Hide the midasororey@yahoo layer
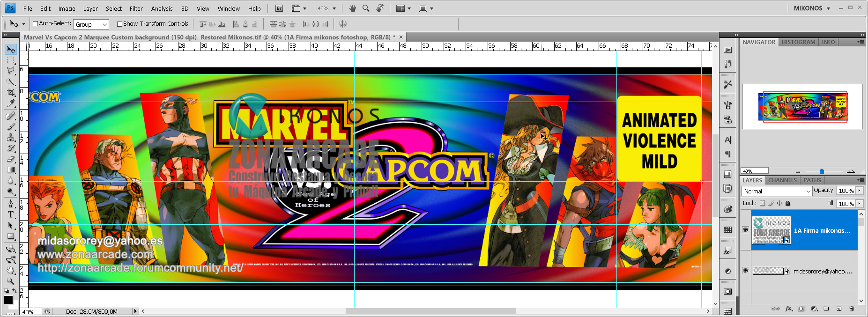868x317 pixels. [745, 271]
